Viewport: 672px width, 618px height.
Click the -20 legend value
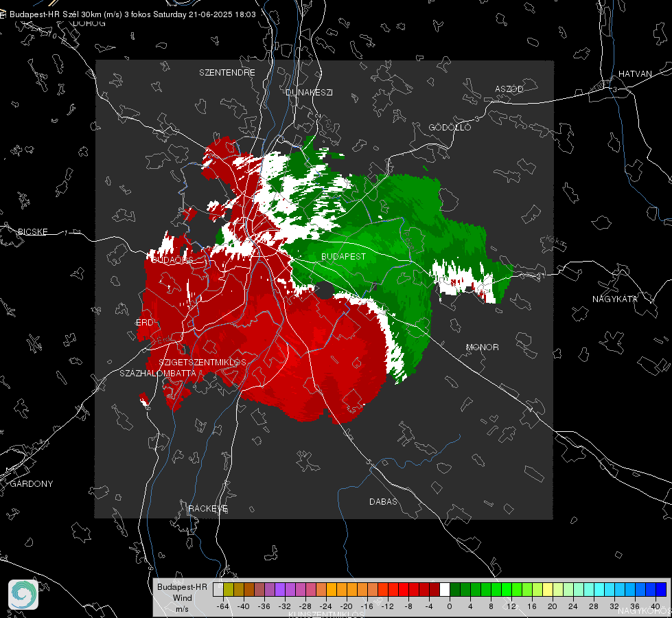pyautogui.click(x=346, y=606)
